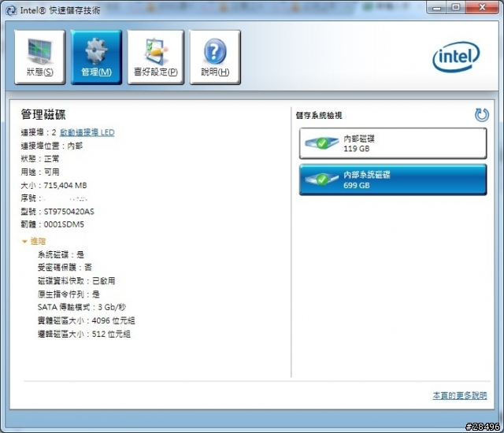Viewport: 504px width, 433px height.
Task: Click the 4096 位元組 physical sector row
Action: coord(86,320)
